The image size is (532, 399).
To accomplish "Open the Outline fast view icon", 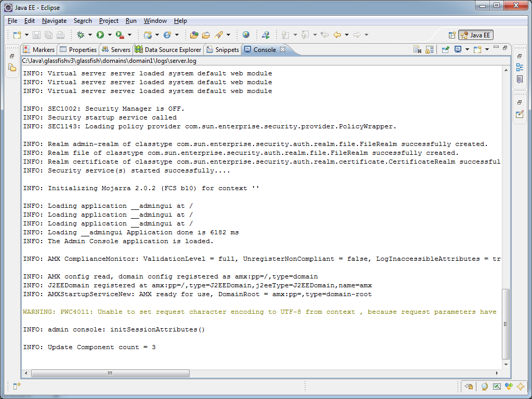I will tap(520, 68).
